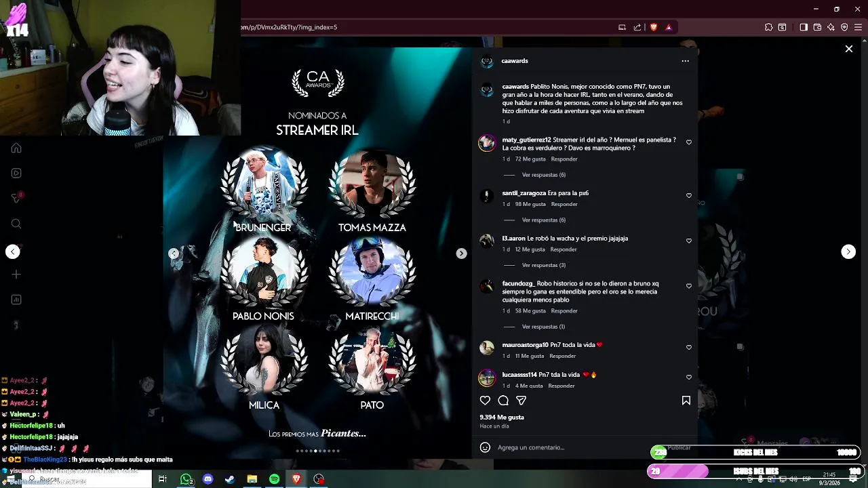Open maty_gutierrez12's profile link
This screenshot has height=488, width=868.
click(x=526, y=140)
